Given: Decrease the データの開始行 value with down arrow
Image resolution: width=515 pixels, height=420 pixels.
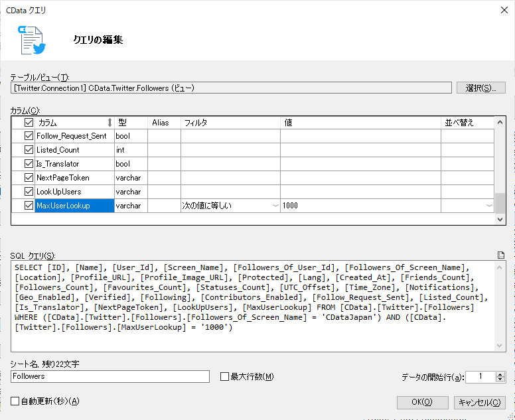Looking at the screenshot, I should click(500, 380).
